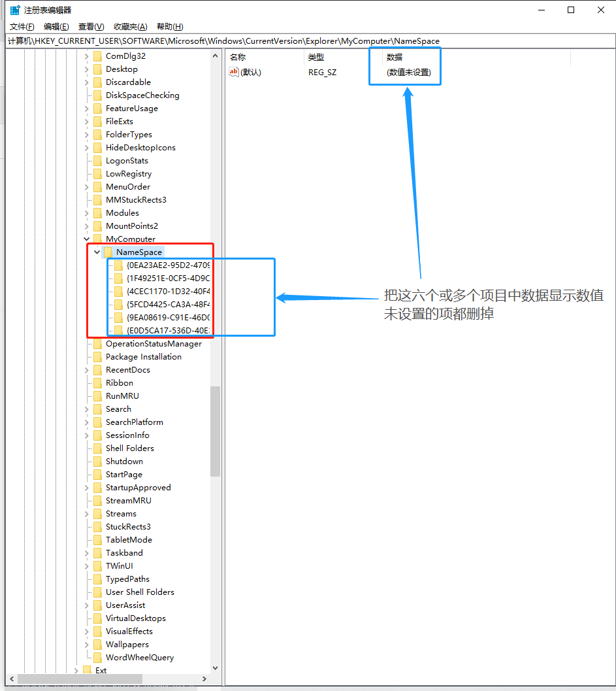Screen dimensions: 616x691
Task: Click the horizontal scroll right arrow
Action: coord(204,679)
